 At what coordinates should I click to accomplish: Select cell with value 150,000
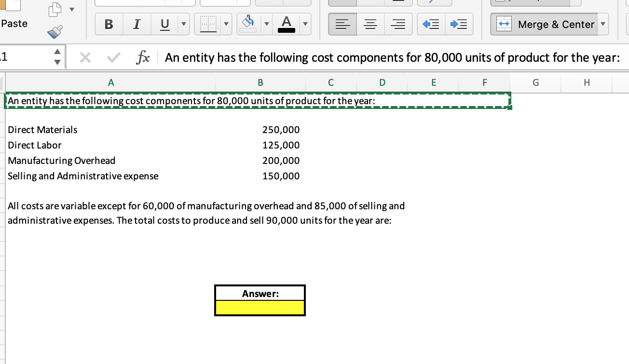click(260, 176)
